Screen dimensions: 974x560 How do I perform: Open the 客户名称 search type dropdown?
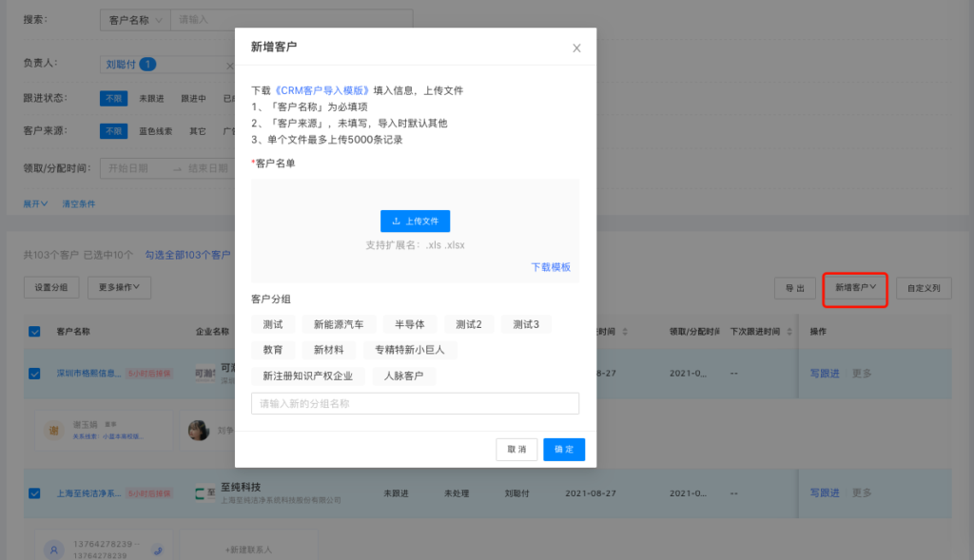(134, 19)
